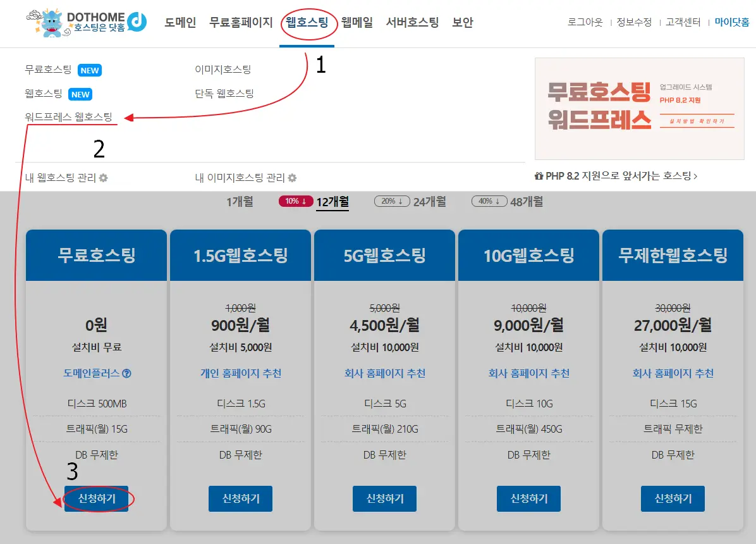Open the 웹메일 menu
The height and width of the screenshot is (544, 756).
(357, 22)
